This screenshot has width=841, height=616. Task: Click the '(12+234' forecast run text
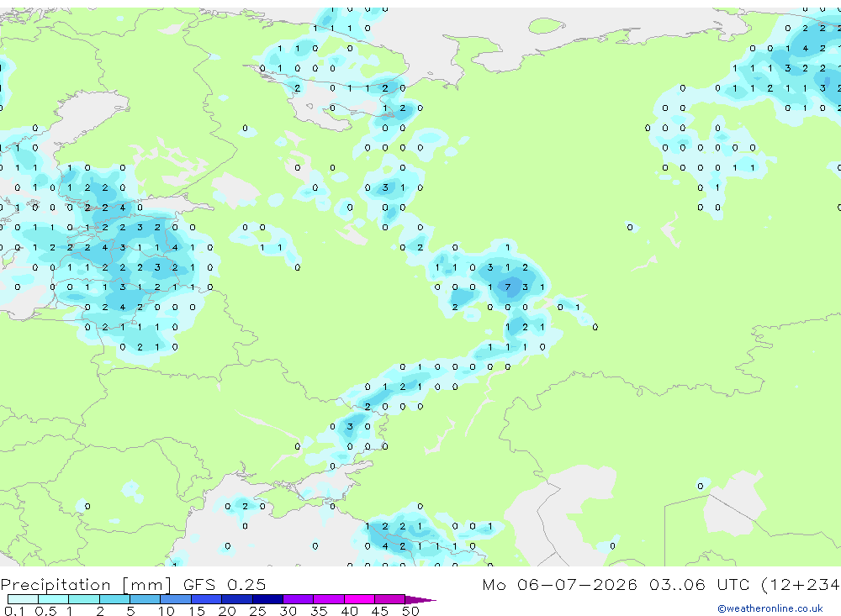click(801, 585)
